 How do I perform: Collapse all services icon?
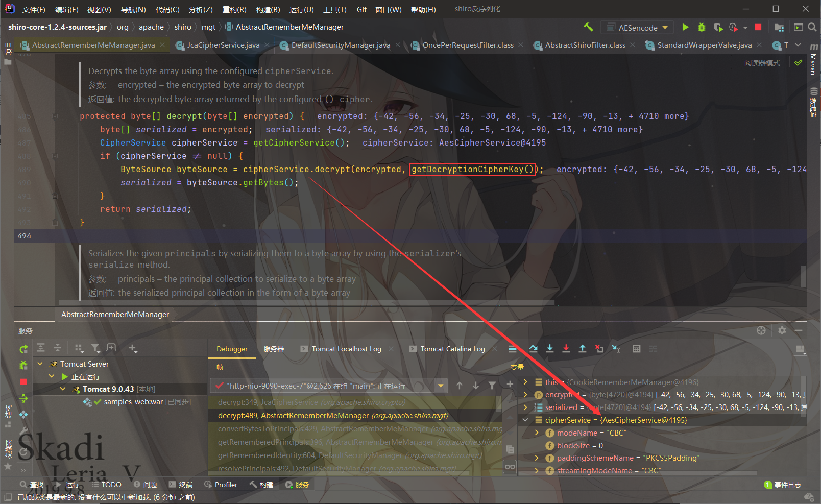(x=58, y=348)
